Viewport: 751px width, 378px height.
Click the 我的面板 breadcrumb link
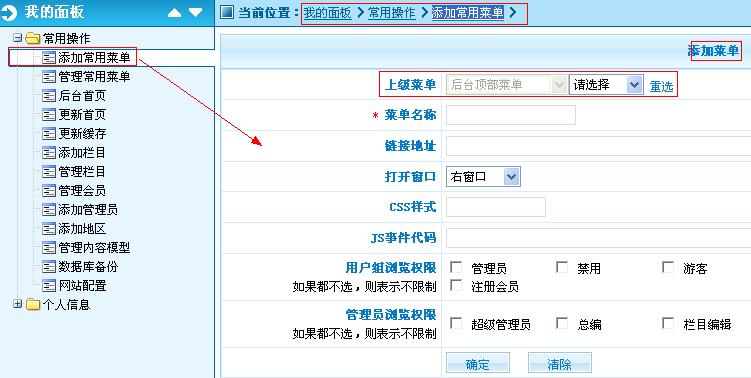(x=328, y=13)
